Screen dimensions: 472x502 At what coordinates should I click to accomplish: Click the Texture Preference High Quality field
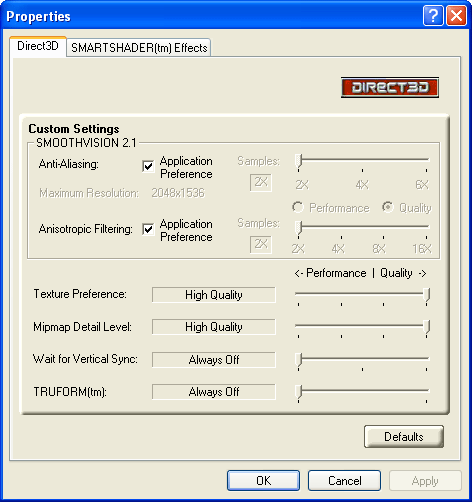pyautogui.click(x=214, y=295)
